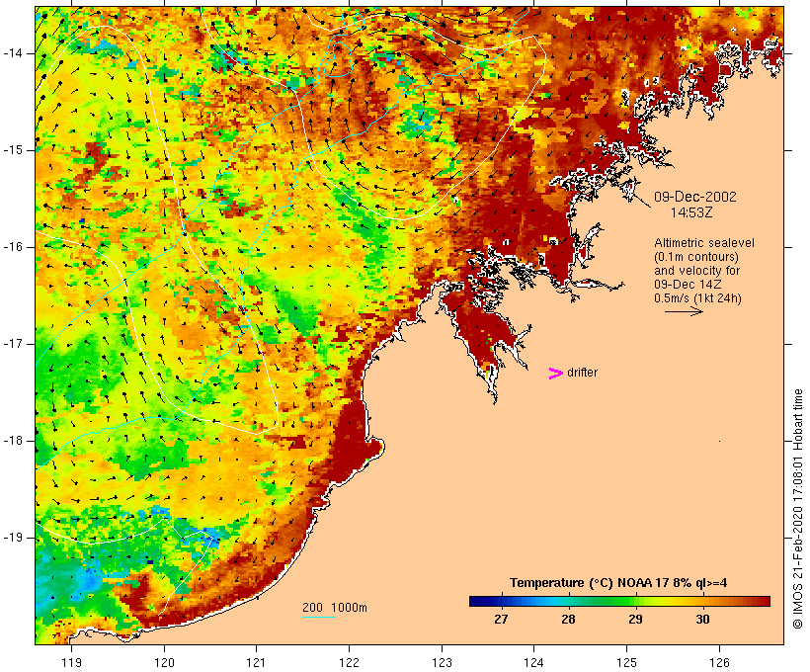Click the colorbar label '29'
The image size is (810, 672).
[x=635, y=620]
